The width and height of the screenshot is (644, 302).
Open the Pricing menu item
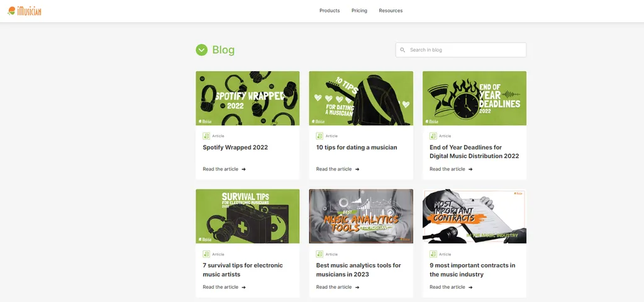(x=359, y=11)
